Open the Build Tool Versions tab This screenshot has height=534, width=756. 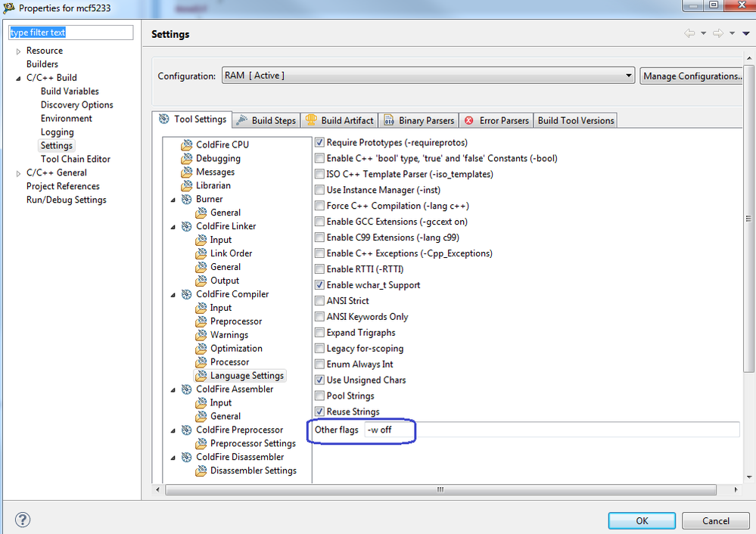click(x=576, y=120)
